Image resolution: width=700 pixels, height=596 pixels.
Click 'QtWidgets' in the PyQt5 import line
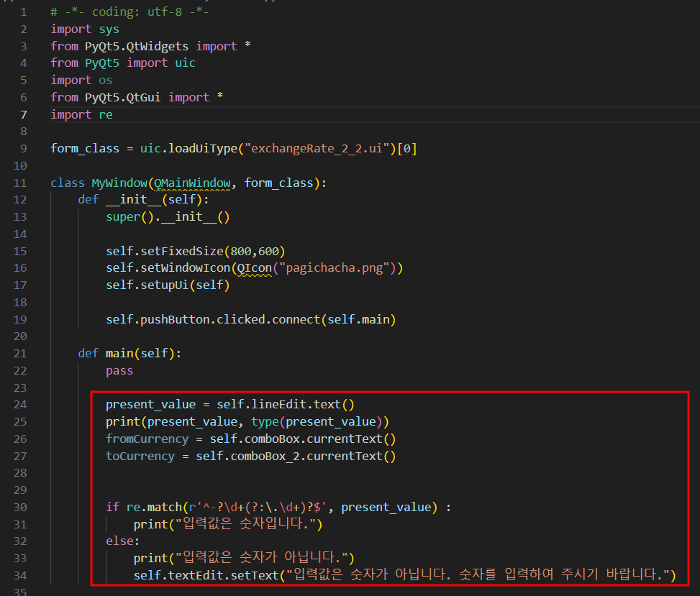(x=158, y=47)
